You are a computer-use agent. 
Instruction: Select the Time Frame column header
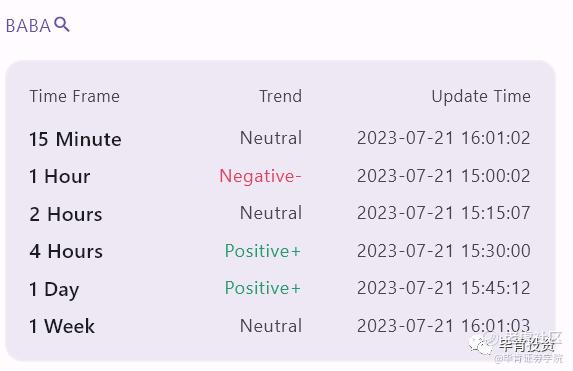[75, 96]
